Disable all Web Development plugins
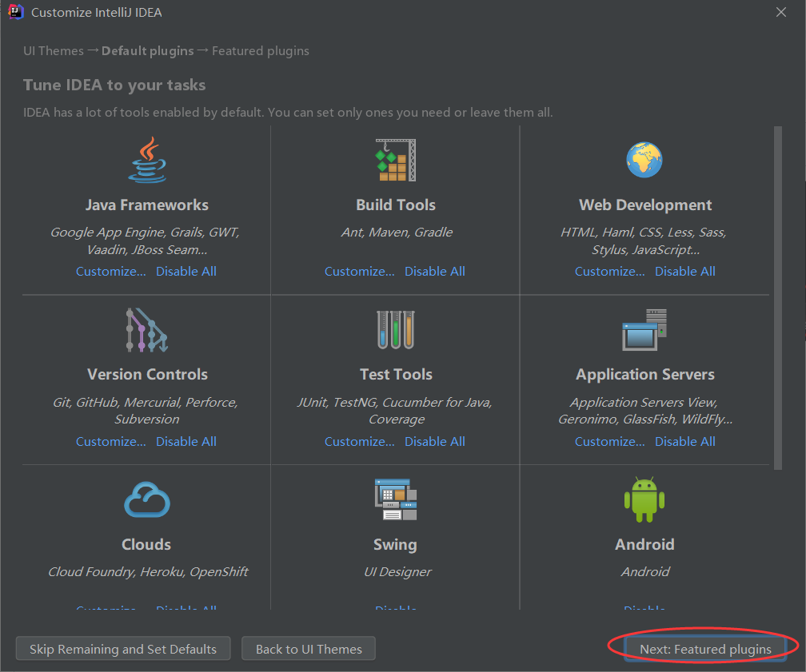Screen dimensions: 806x672 pyautogui.click(x=685, y=271)
